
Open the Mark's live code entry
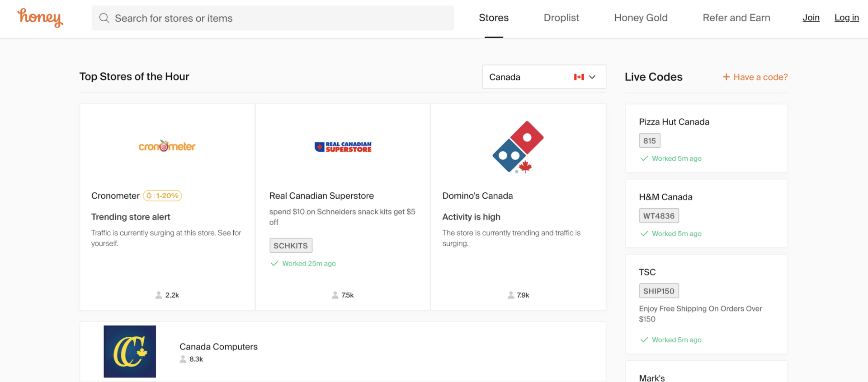click(x=651, y=377)
